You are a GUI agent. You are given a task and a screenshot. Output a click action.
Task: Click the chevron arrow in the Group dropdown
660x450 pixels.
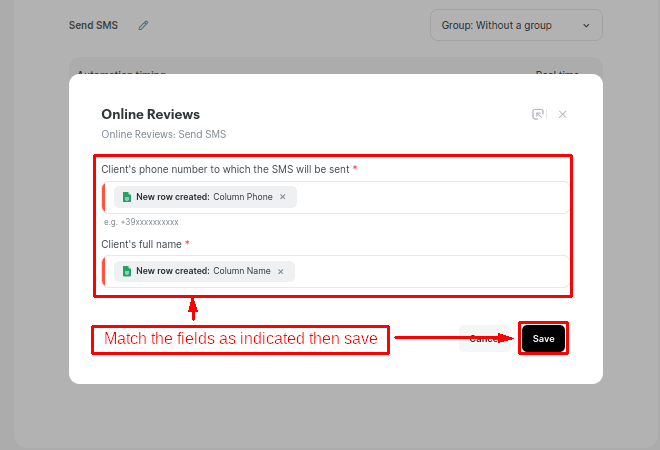pyautogui.click(x=586, y=26)
